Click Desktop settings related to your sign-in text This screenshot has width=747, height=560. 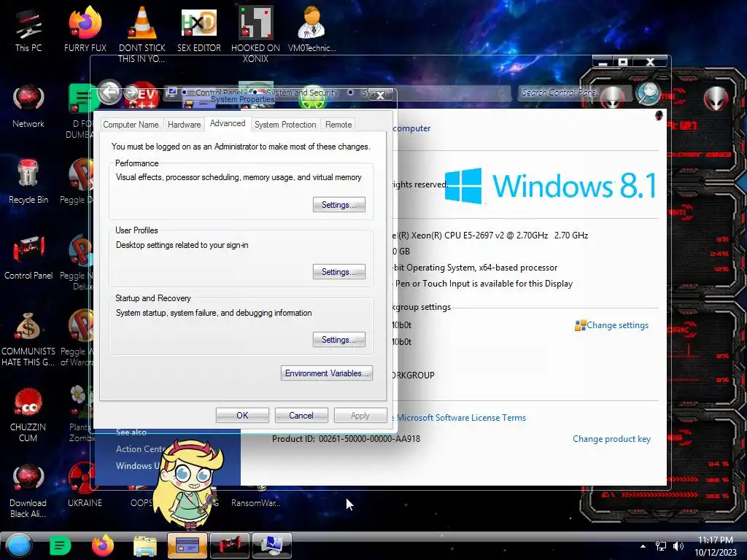[182, 245]
